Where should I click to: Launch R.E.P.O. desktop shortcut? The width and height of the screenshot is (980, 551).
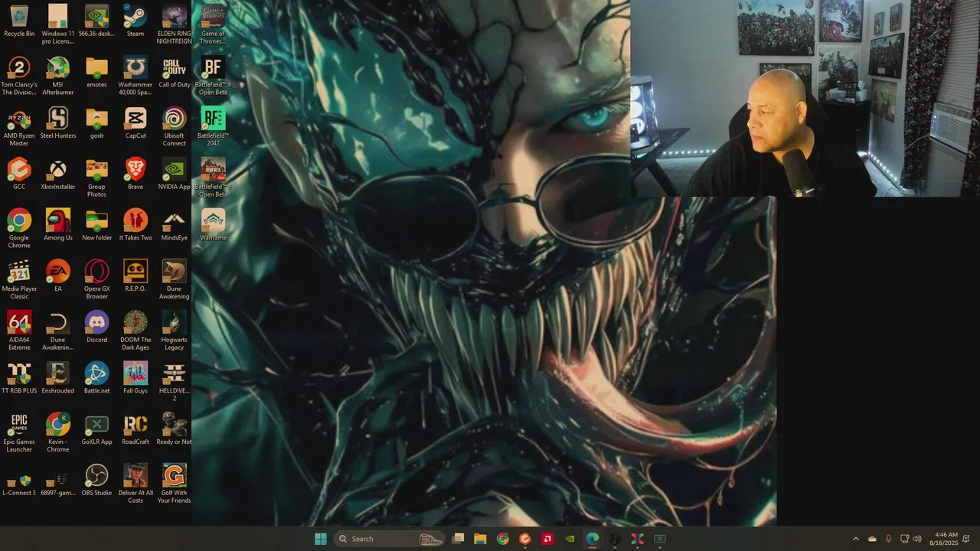(x=136, y=276)
